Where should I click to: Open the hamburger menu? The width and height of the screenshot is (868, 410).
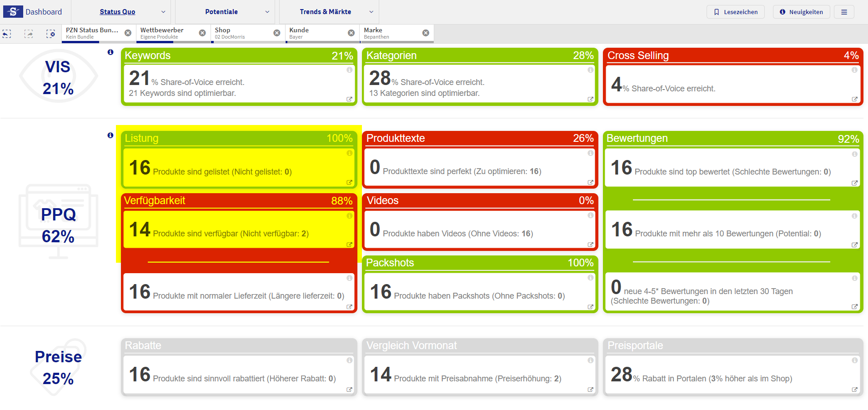pos(844,12)
